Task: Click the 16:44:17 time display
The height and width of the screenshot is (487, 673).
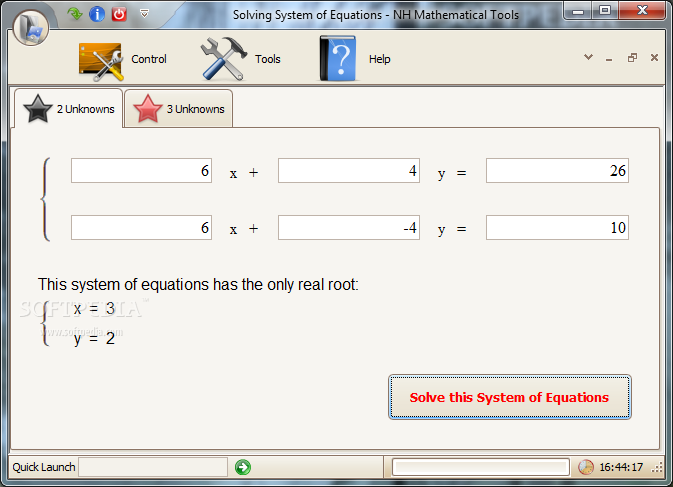Action: [621, 467]
